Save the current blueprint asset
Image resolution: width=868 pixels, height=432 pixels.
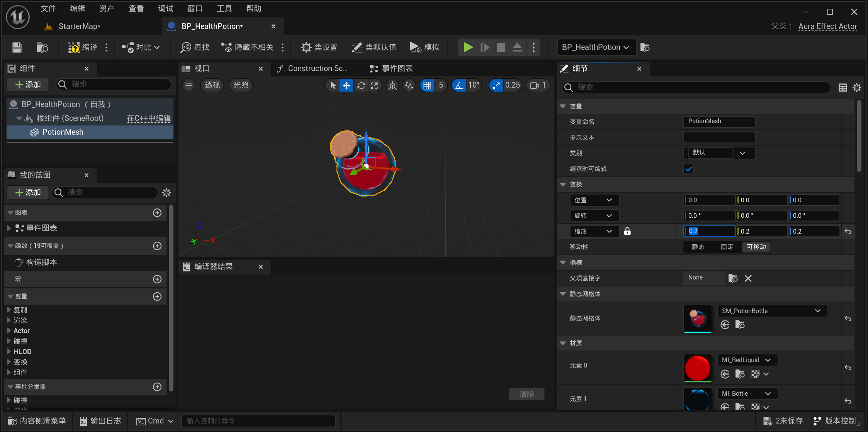tap(17, 47)
